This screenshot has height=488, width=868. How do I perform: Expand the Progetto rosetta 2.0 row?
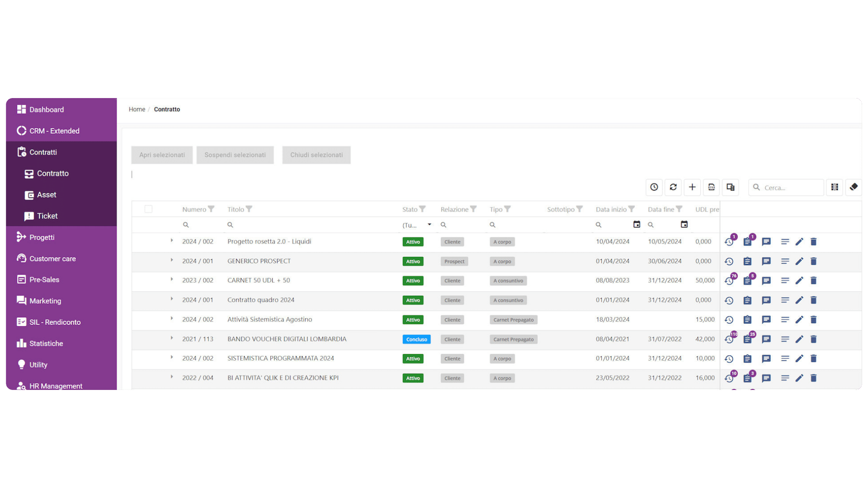172,241
